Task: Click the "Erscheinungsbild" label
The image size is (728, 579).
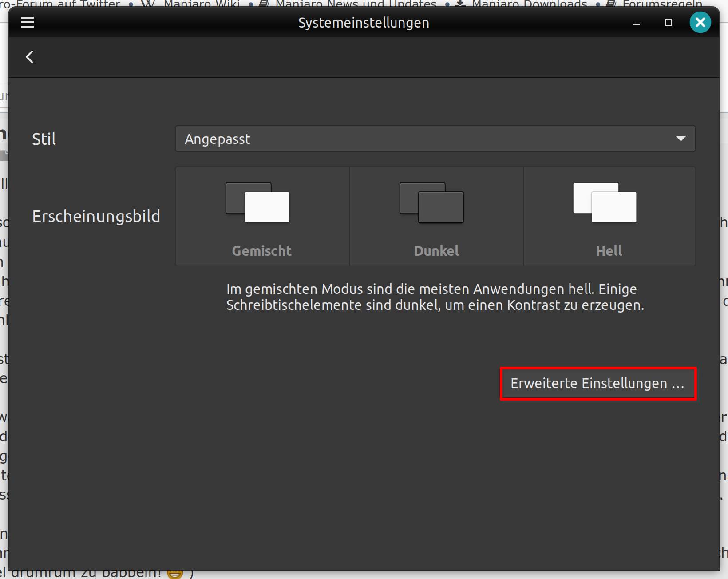Action: (96, 216)
